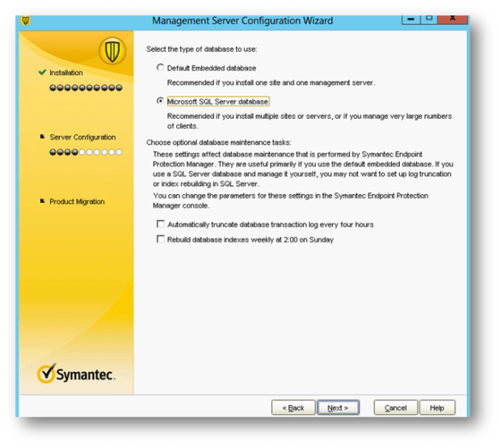501x448 pixels.
Task: Enable automatic truncation of database transaction log
Action: click(161, 224)
